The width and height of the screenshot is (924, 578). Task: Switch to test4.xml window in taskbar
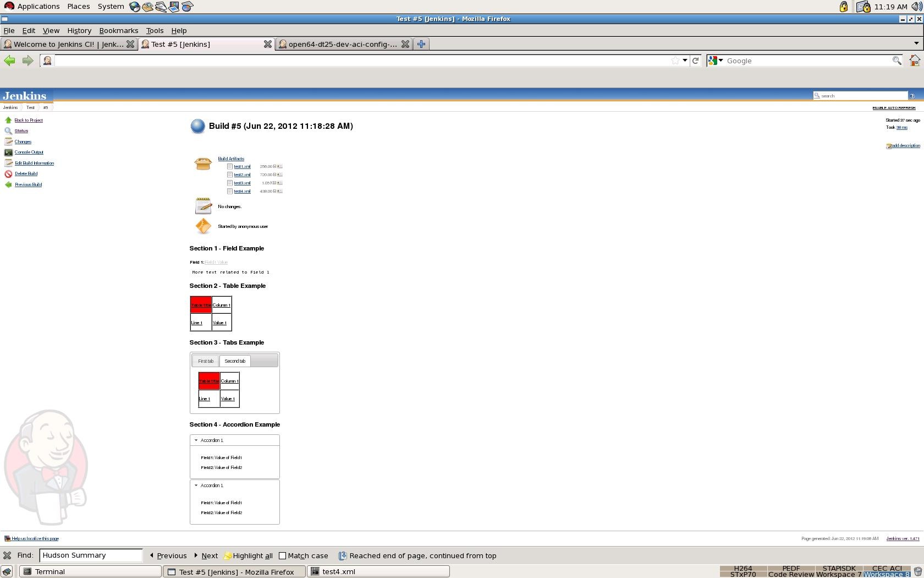pos(379,572)
